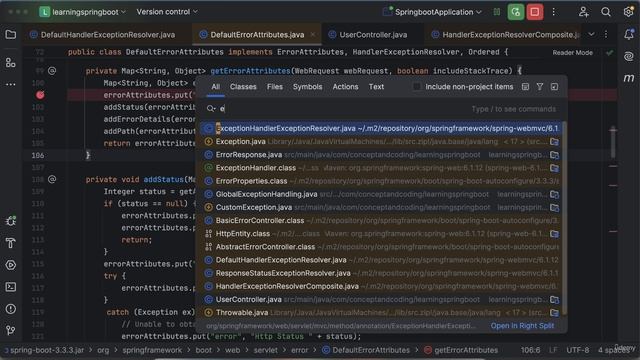This screenshot has height=360, width=640.
Task: Select the BasicErrorController.class result
Action: (381, 220)
